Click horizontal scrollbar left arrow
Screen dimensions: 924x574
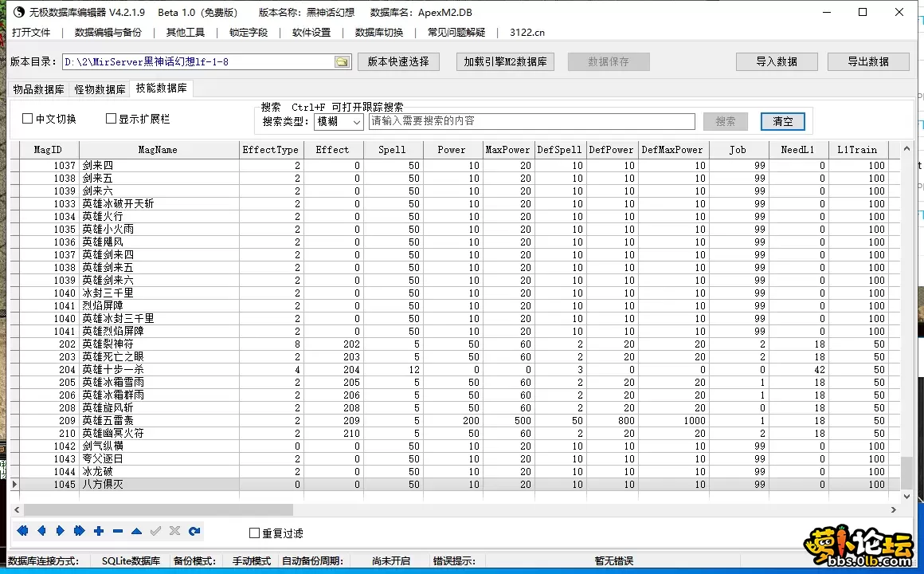[x=17, y=509]
